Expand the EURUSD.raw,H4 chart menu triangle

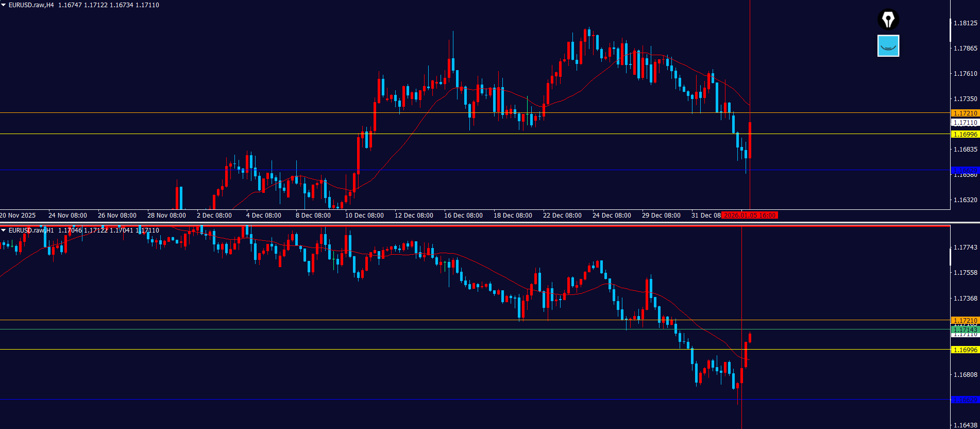[x=4, y=5]
